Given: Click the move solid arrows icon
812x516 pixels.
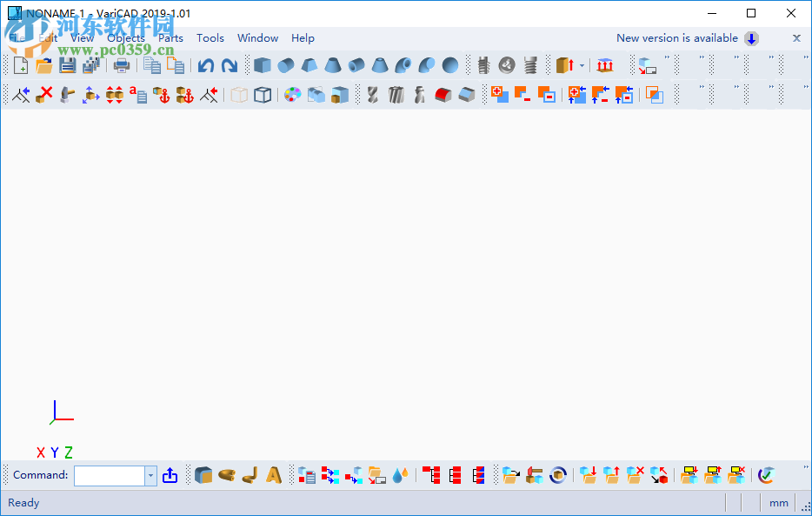Looking at the screenshot, I should pyautogui.click(x=90, y=95).
